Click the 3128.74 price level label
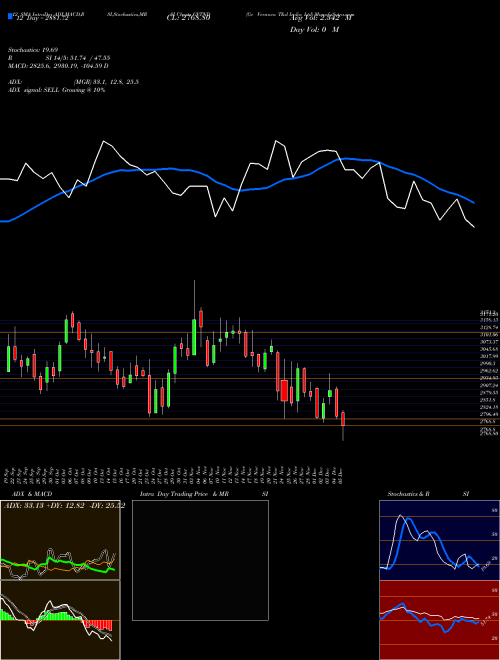 click(489, 327)
